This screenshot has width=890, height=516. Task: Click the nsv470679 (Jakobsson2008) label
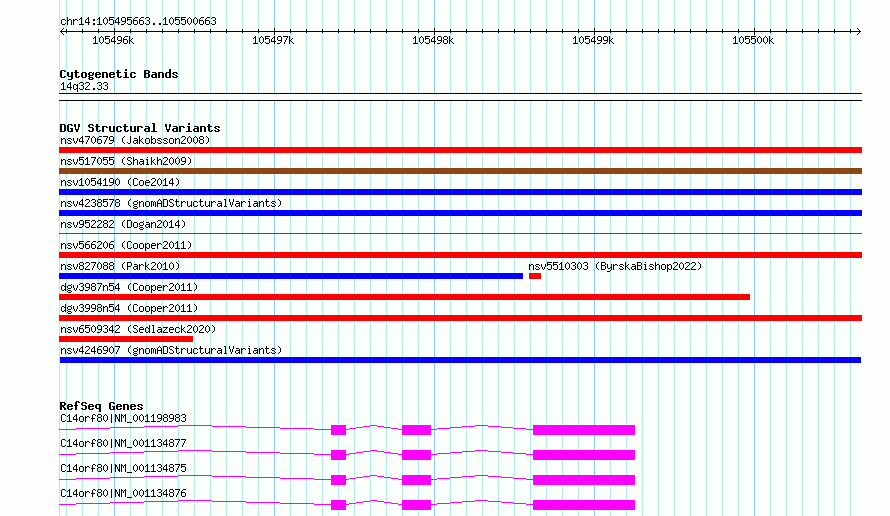pos(135,140)
